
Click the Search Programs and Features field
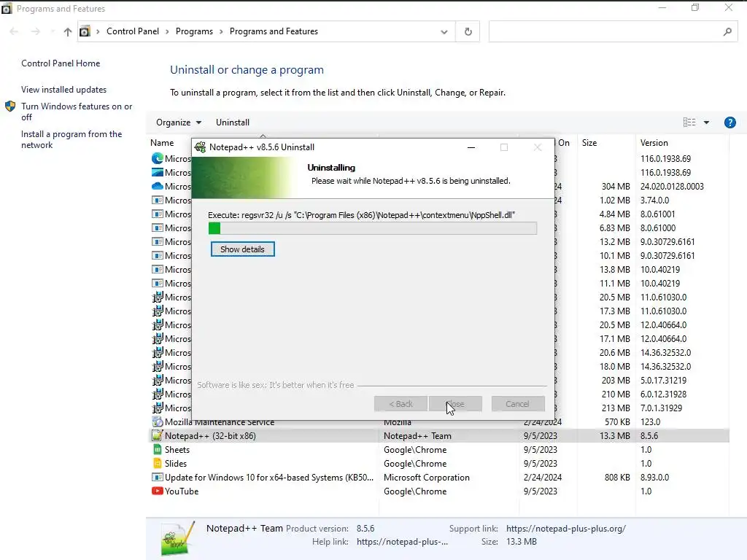click(613, 31)
